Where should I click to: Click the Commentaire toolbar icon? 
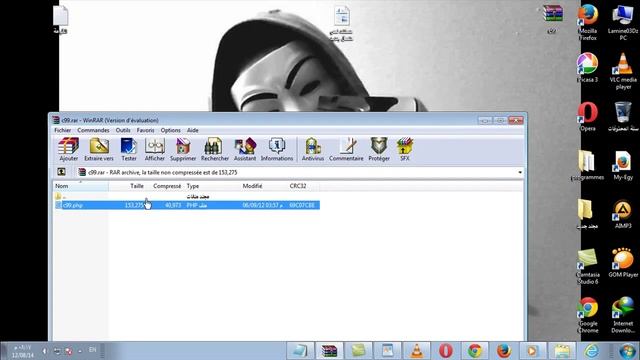346,149
